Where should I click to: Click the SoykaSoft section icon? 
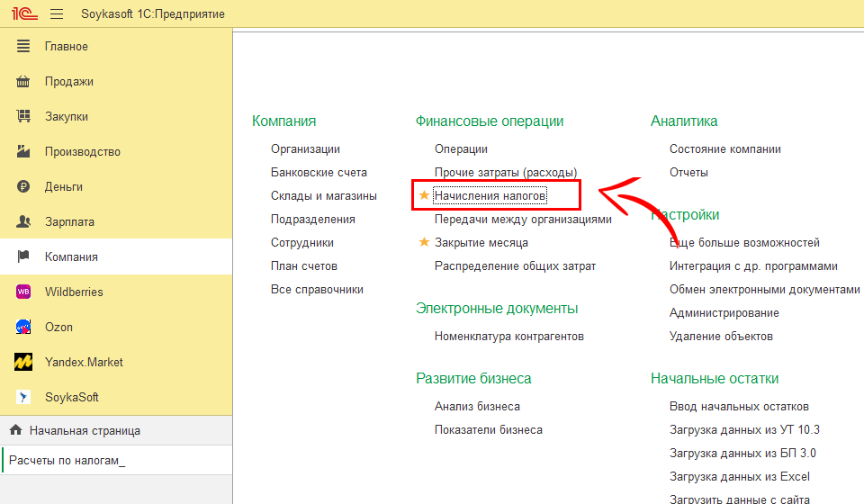(x=24, y=397)
